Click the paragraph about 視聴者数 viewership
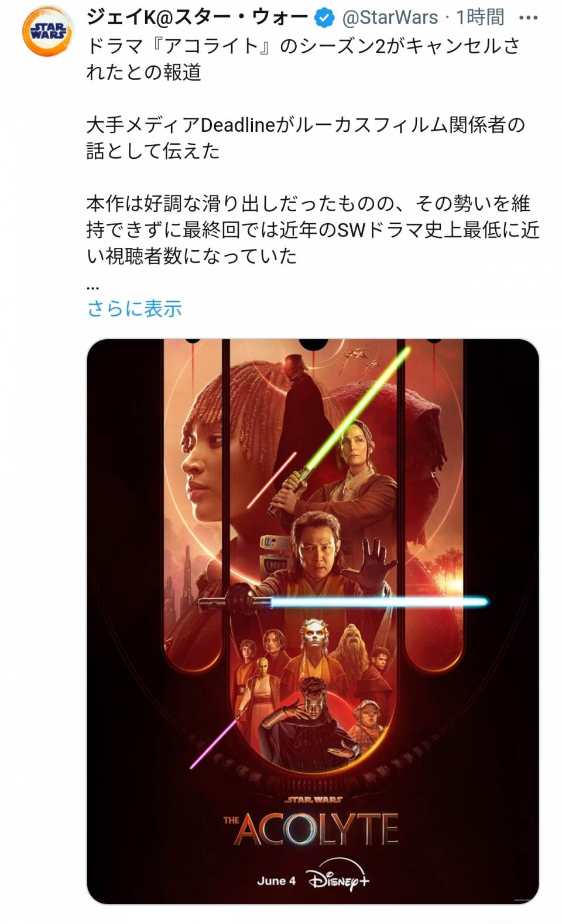The width and height of the screenshot is (562, 924). tap(313, 230)
